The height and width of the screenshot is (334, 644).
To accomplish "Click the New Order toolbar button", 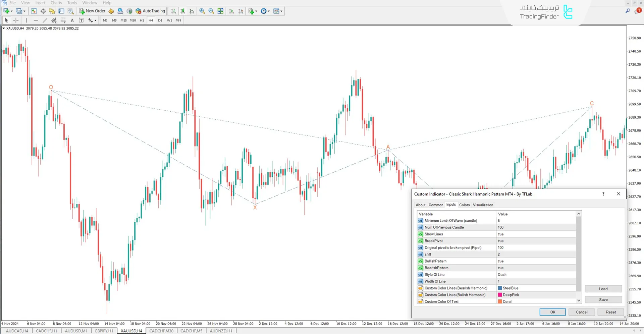I will pos(92,11).
